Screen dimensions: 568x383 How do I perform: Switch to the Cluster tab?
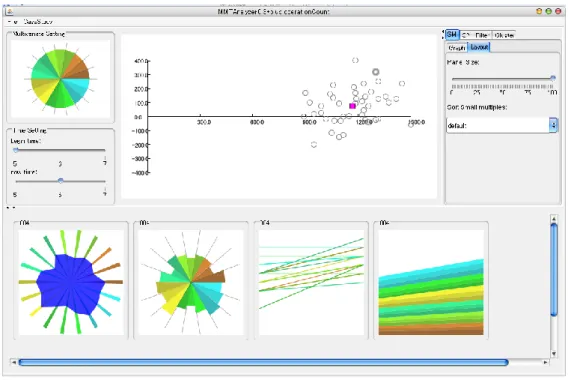pyautogui.click(x=504, y=35)
